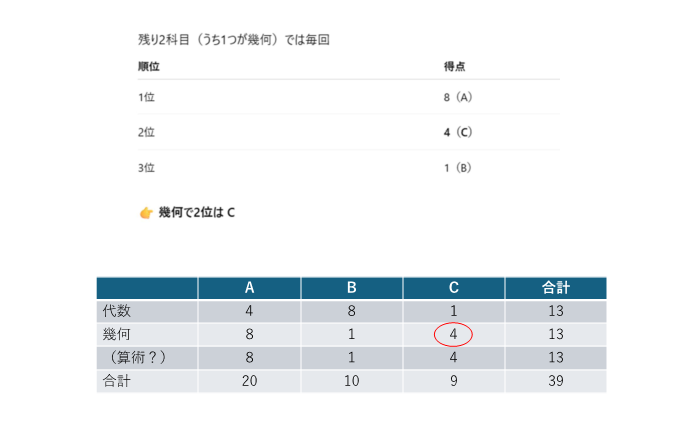The height and width of the screenshot is (438, 682).
Task: Click the 1 (B) score entry
Action: pyautogui.click(x=456, y=167)
